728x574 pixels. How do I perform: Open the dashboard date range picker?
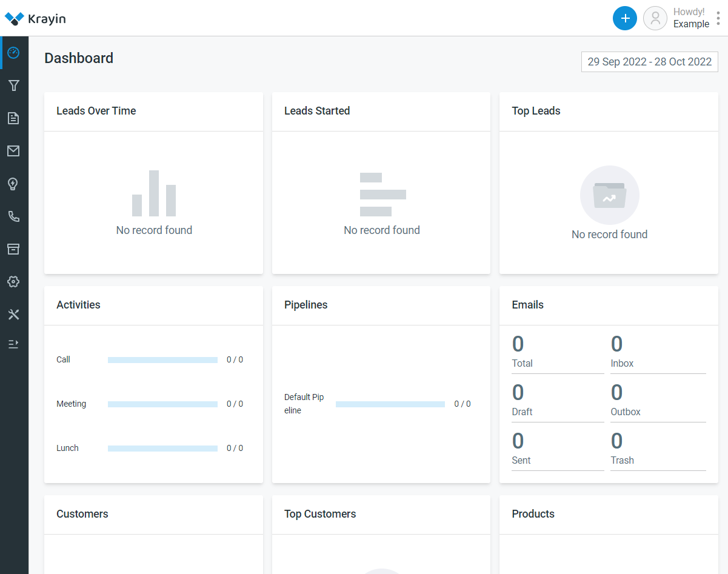[x=649, y=62]
